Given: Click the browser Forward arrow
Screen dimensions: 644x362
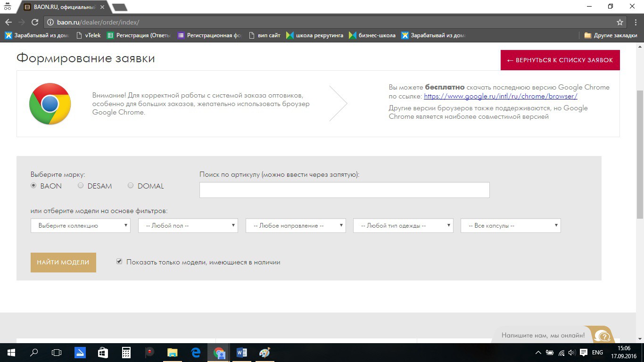Looking at the screenshot, I should pyautogui.click(x=21, y=22).
